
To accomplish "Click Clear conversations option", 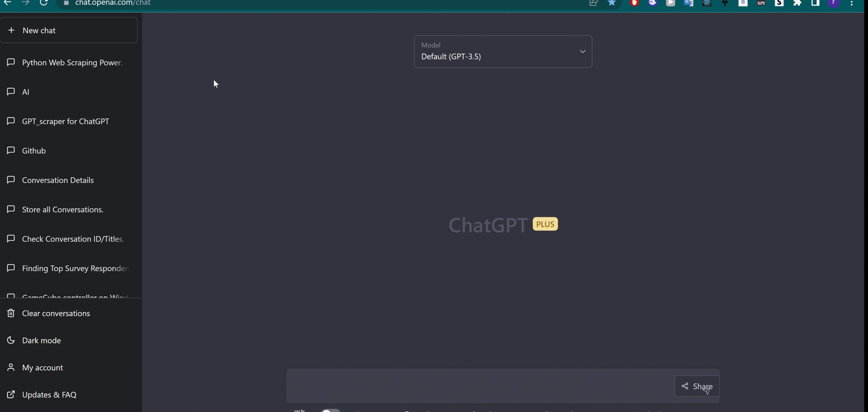I will click(56, 313).
